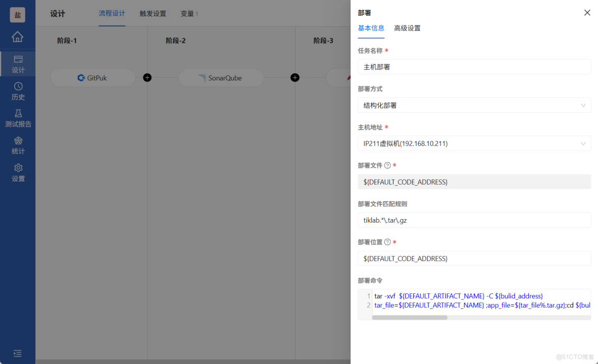The image size is (598, 364).
Task: Click the 任务名称 input containing 主机部署
Action: pos(474,67)
